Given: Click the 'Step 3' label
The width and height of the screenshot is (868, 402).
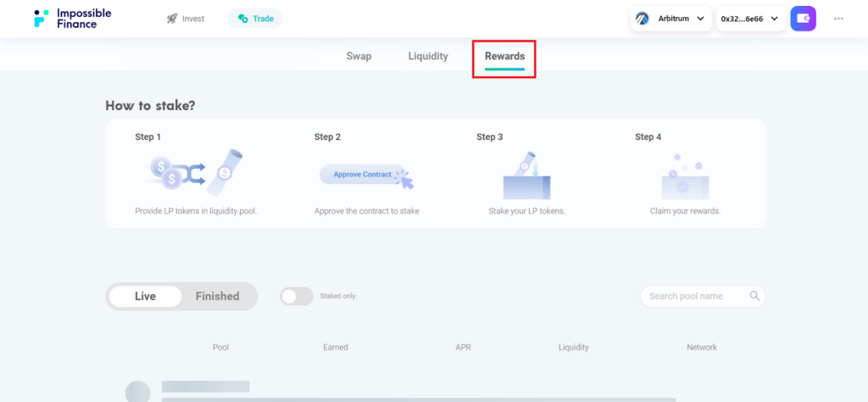Looking at the screenshot, I should tap(489, 137).
